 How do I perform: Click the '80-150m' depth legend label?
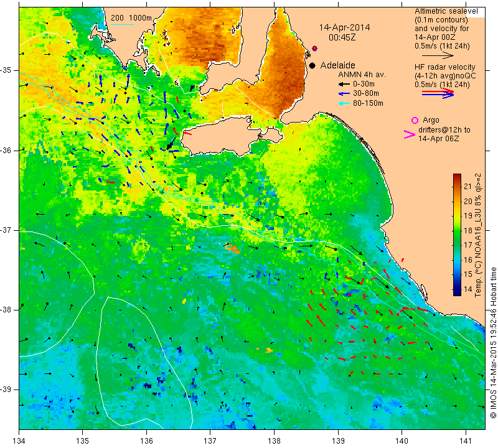tap(368, 103)
